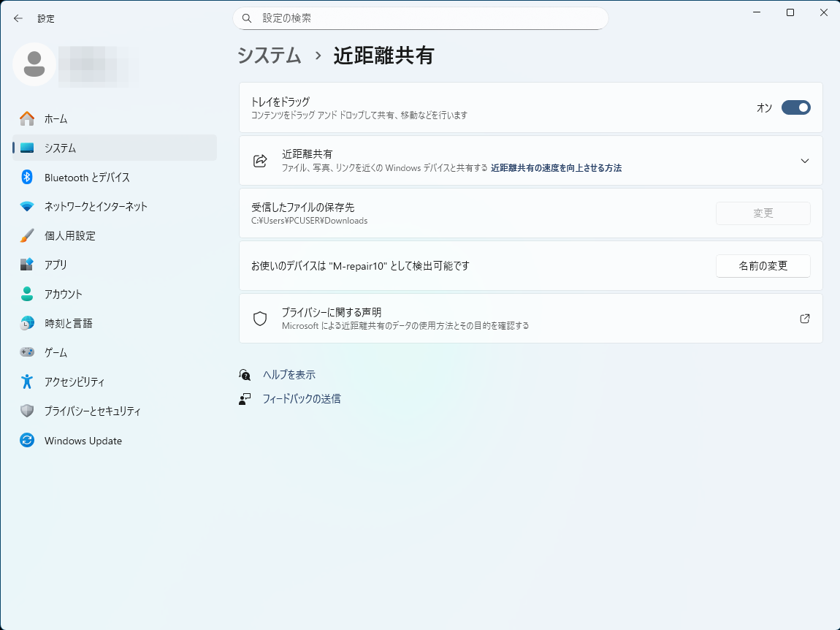
Task: Click the accessibility figure icon
Action: click(27, 382)
